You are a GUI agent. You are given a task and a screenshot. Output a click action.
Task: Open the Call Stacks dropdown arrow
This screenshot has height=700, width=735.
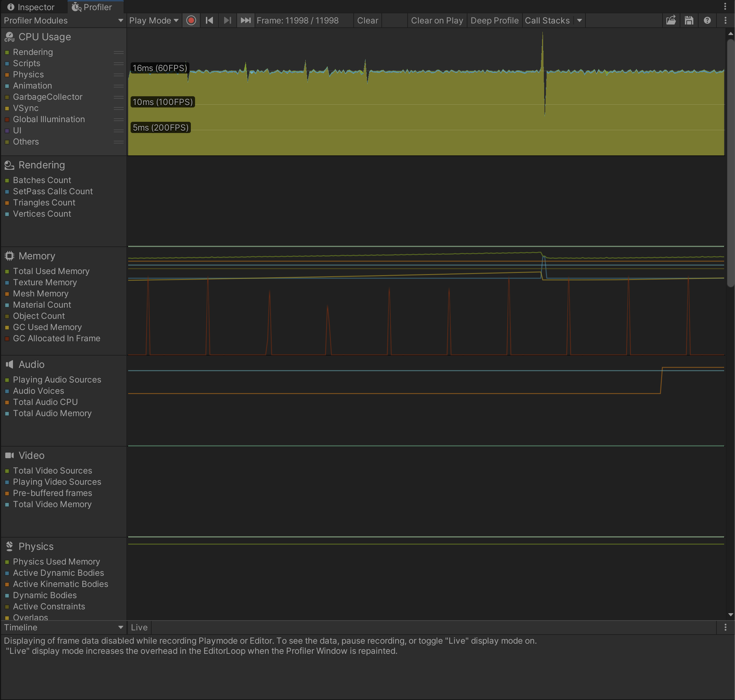tap(578, 21)
